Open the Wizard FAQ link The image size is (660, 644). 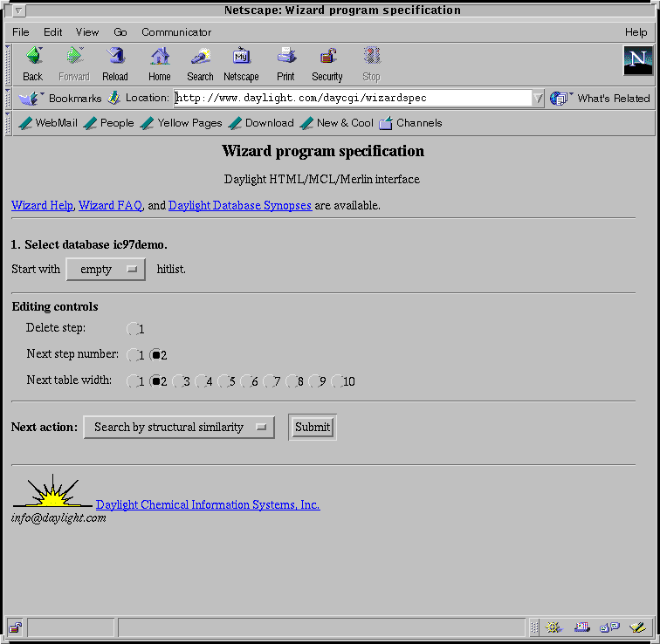coord(110,206)
